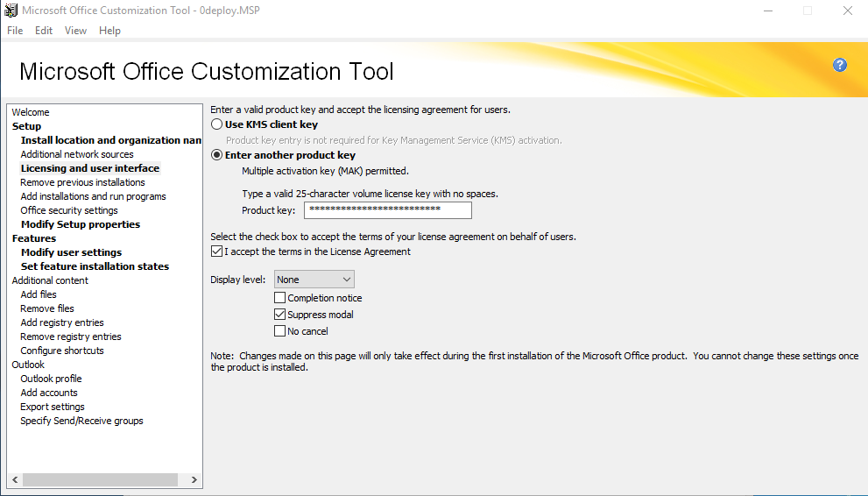The width and height of the screenshot is (868, 496).
Task: Close the Office Customization Tool window
Action: tap(848, 11)
